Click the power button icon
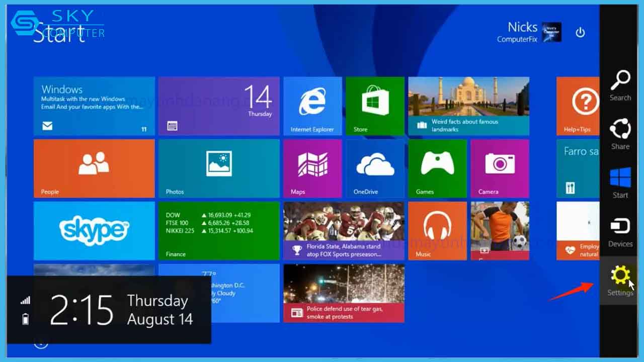This screenshot has height=362, width=644. tap(580, 33)
